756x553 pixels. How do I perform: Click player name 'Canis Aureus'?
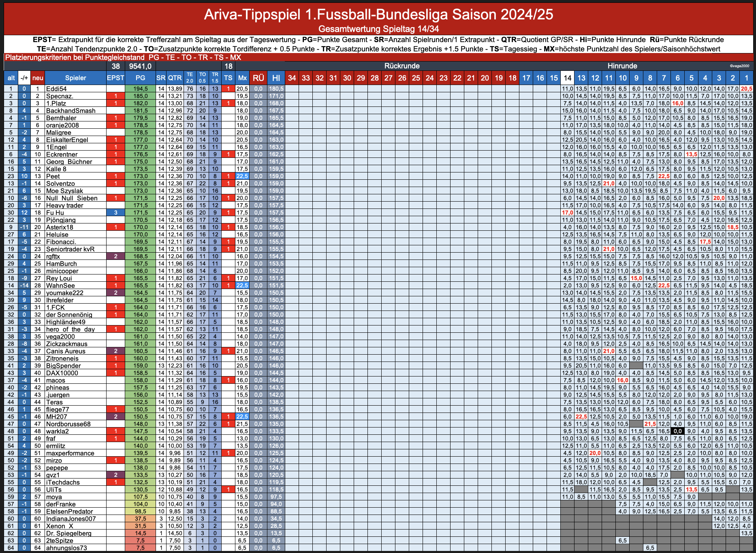(66, 351)
